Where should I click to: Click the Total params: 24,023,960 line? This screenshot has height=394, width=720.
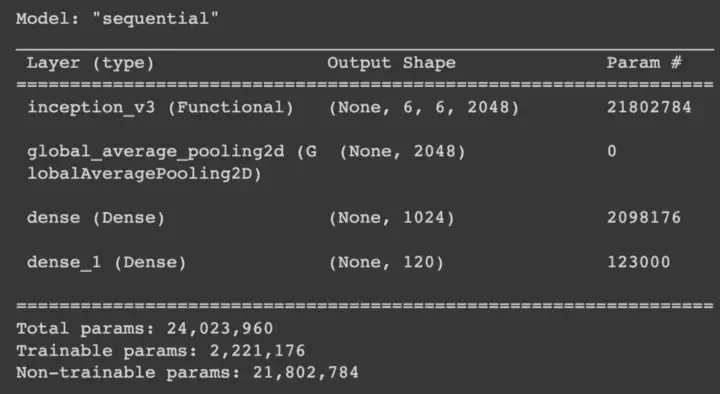point(145,328)
